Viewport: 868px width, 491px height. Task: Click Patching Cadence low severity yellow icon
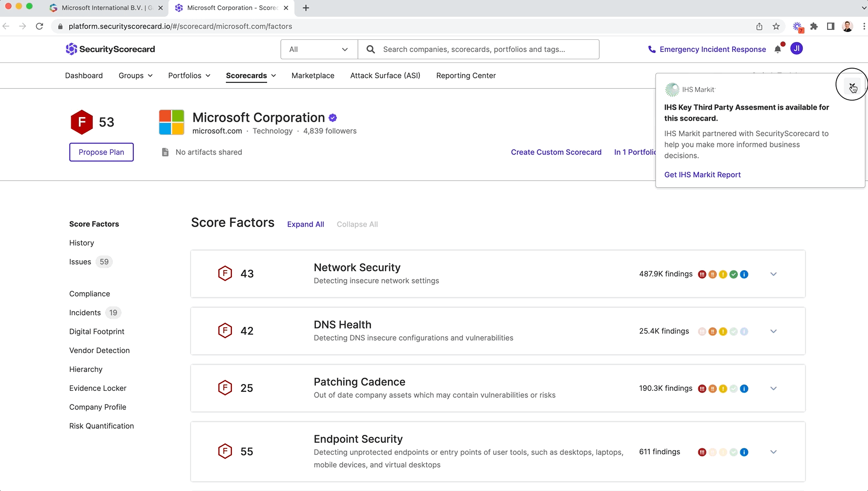pyautogui.click(x=723, y=389)
